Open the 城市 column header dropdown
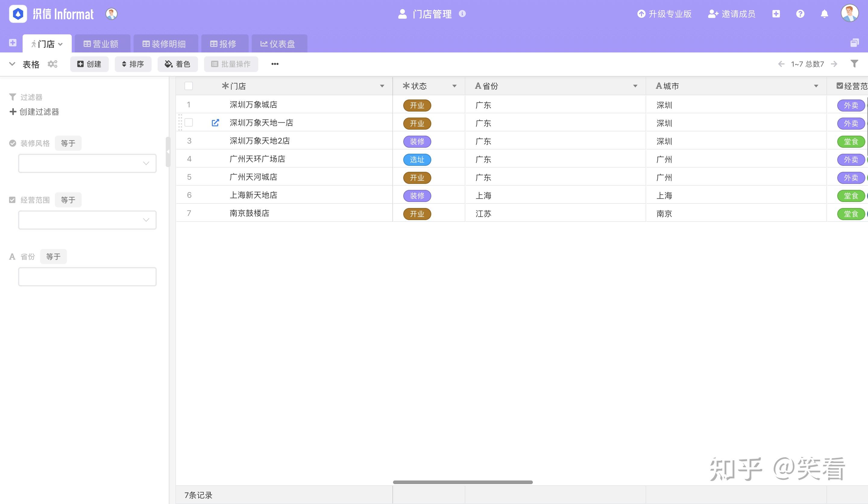The height and width of the screenshot is (504, 868). point(816,86)
